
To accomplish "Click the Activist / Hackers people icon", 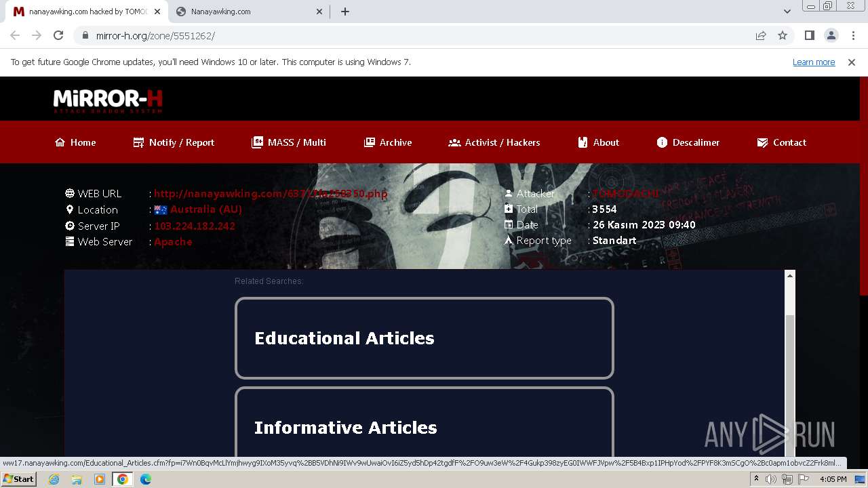I will pos(454,142).
